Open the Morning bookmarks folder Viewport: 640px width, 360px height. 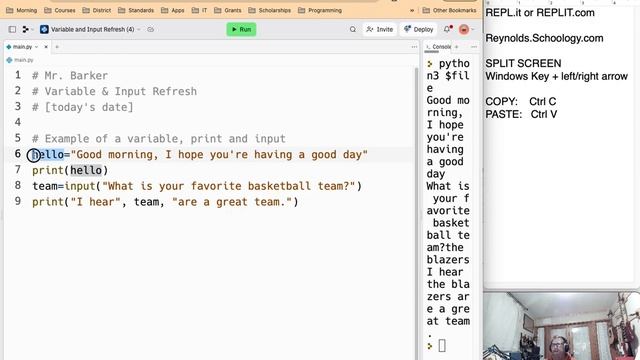22,10
